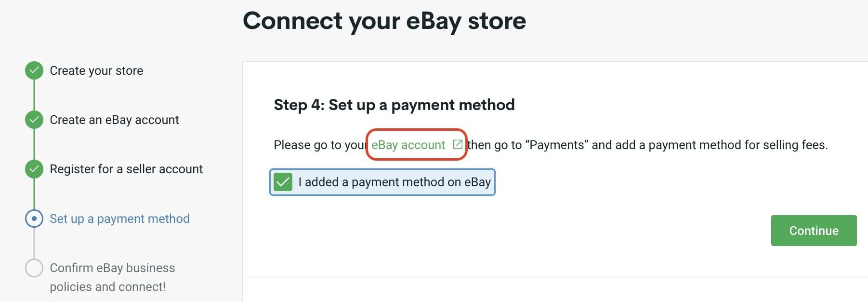
Task: Click the checkmark icon for Register for a seller account
Action: 34,169
